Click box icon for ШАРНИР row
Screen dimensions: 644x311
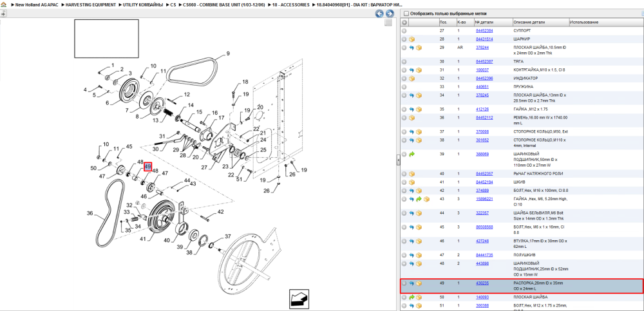point(412,39)
